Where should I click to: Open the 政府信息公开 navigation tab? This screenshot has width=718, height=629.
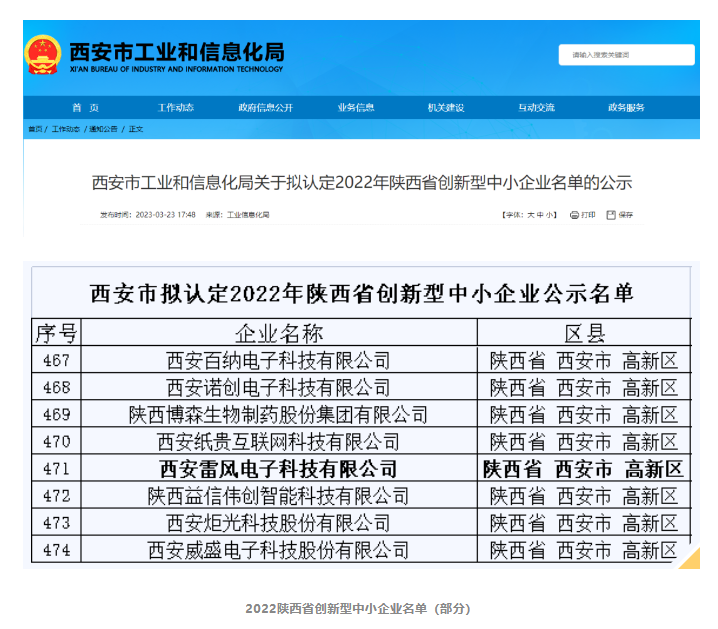click(x=266, y=108)
